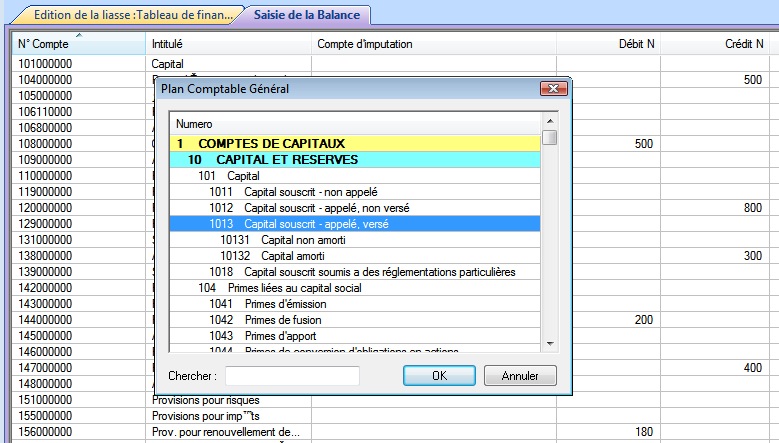This screenshot has height=443, width=779.
Task: Select account cell 119000000
Action: (78, 192)
